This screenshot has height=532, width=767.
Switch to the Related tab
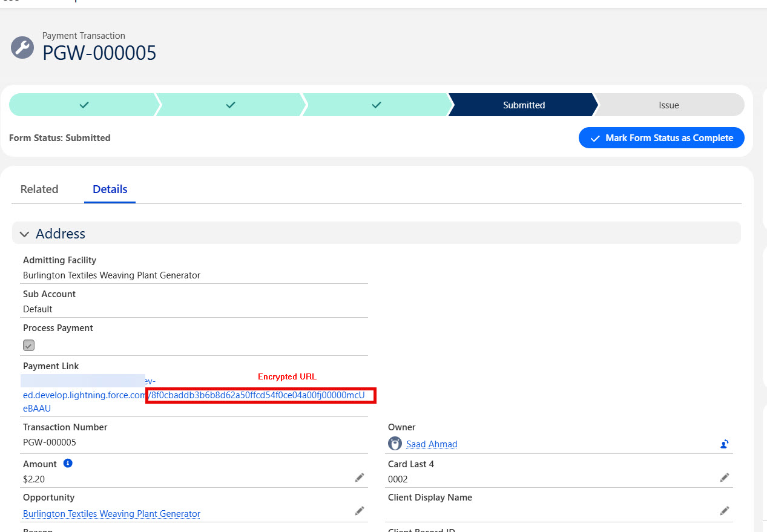(39, 189)
